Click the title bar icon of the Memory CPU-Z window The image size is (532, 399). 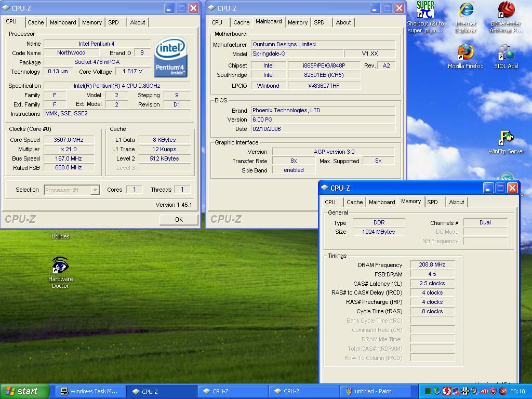[325, 188]
